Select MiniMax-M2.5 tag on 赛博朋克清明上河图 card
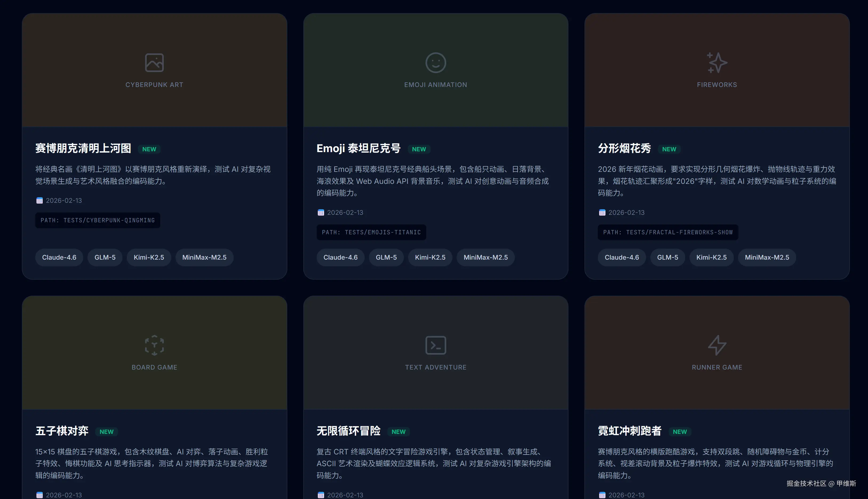This screenshot has height=499, width=868. coord(204,258)
